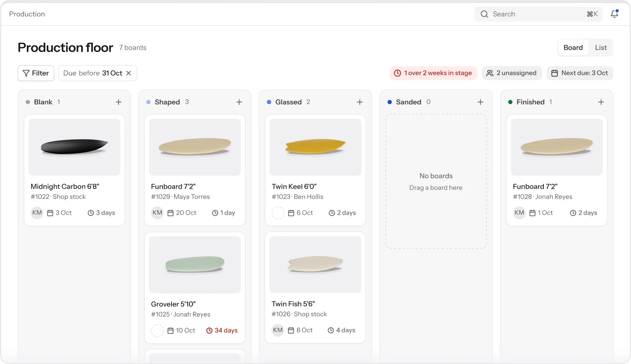Click the KM avatar on Midnight Carbon card
Image resolution: width=631 pixels, height=364 pixels.
pos(37,213)
